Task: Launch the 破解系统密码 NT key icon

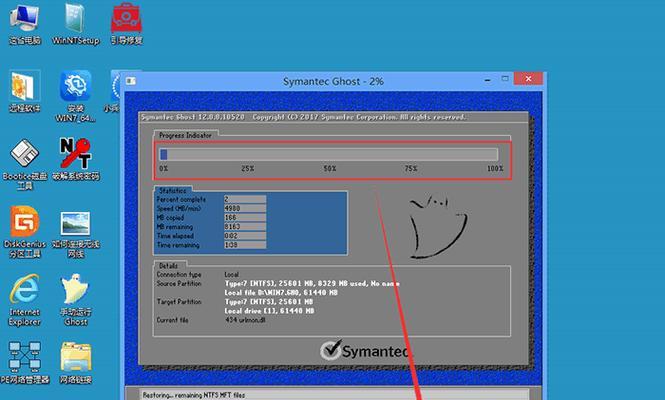Action: [75, 159]
